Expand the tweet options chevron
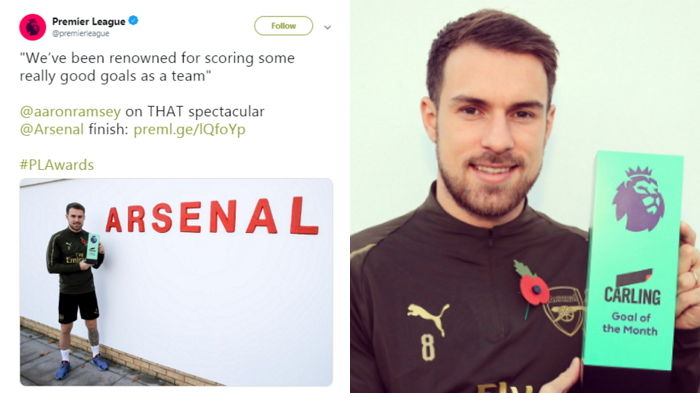This screenshot has width=700, height=393. tap(327, 27)
